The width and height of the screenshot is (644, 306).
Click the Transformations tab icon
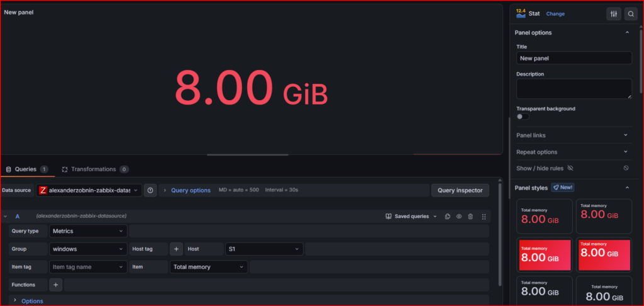(x=65, y=169)
